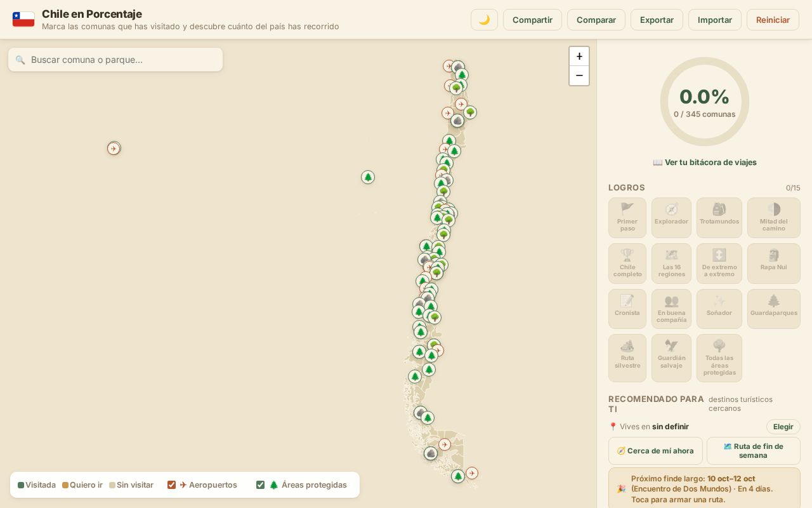The image size is (812, 508).
Task: Open the Elegir location selector
Action: click(x=783, y=427)
